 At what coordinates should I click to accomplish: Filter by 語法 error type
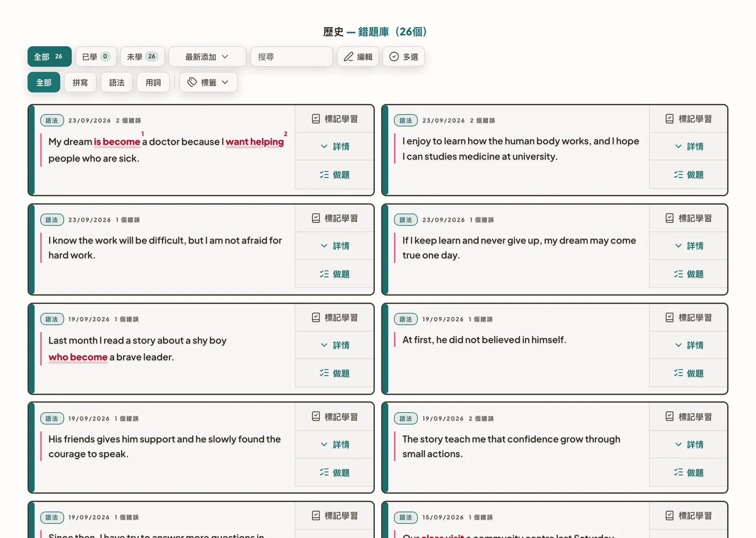pos(117,82)
